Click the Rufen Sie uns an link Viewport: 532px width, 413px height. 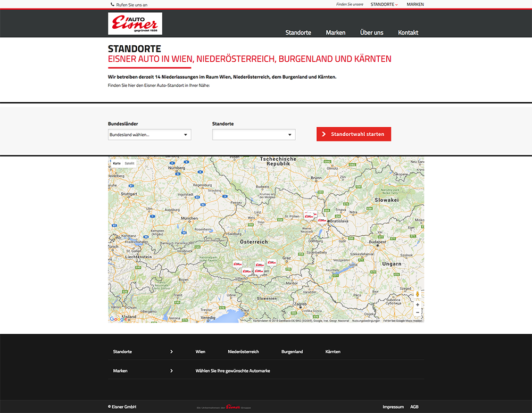tap(131, 5)
